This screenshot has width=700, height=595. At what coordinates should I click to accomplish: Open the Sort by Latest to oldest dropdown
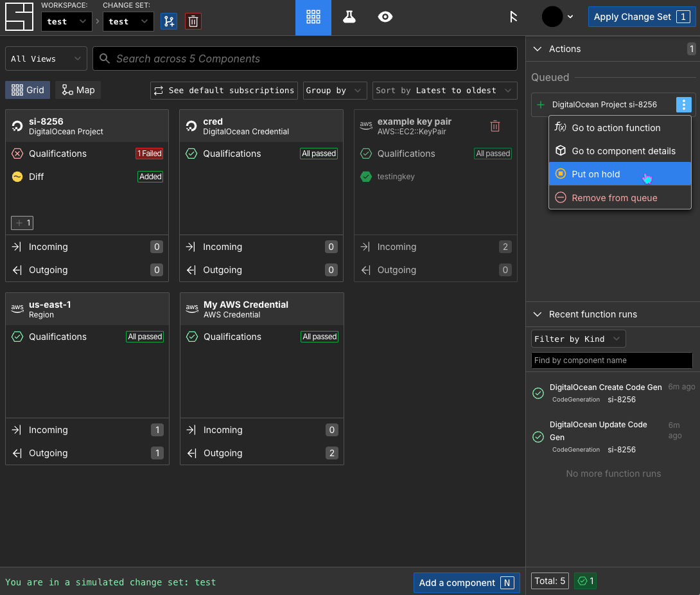444,91
